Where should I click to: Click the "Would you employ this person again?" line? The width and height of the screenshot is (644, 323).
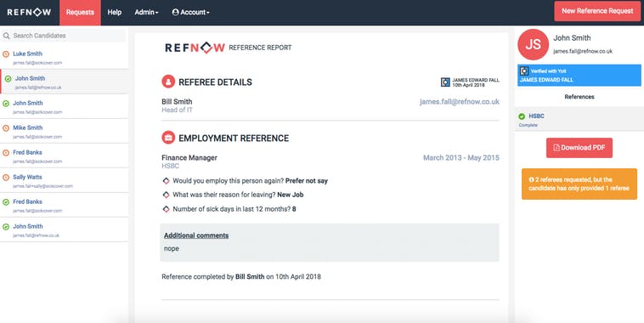click(250, 181)
